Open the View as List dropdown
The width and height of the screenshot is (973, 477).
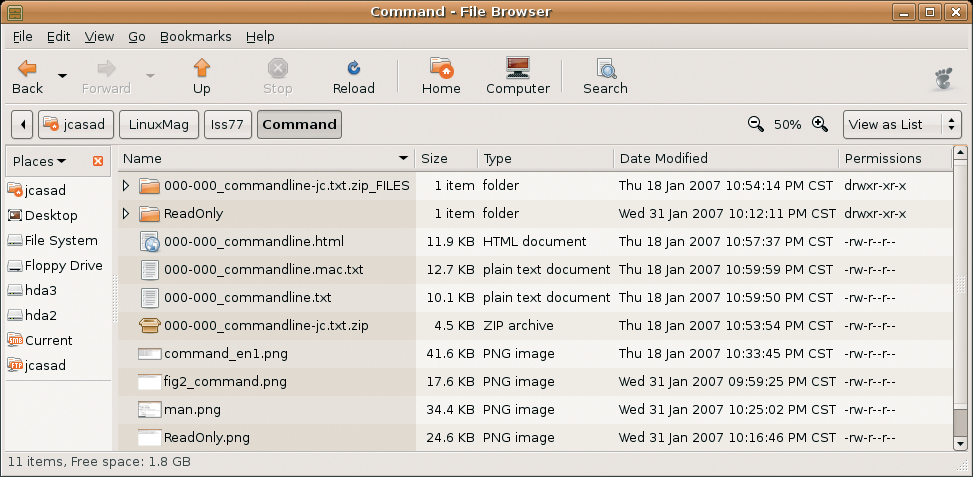902,125
